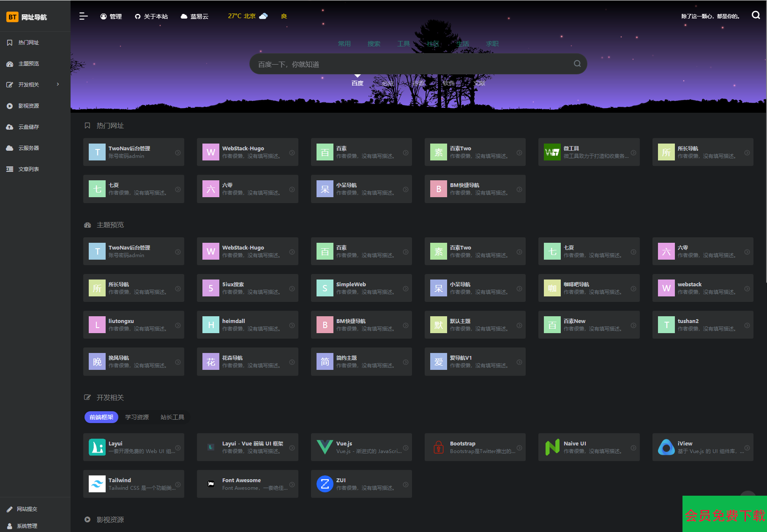This screenshot has width=767, height=532.
Task: Click the iView logo icon
Action: coord(666,447)
